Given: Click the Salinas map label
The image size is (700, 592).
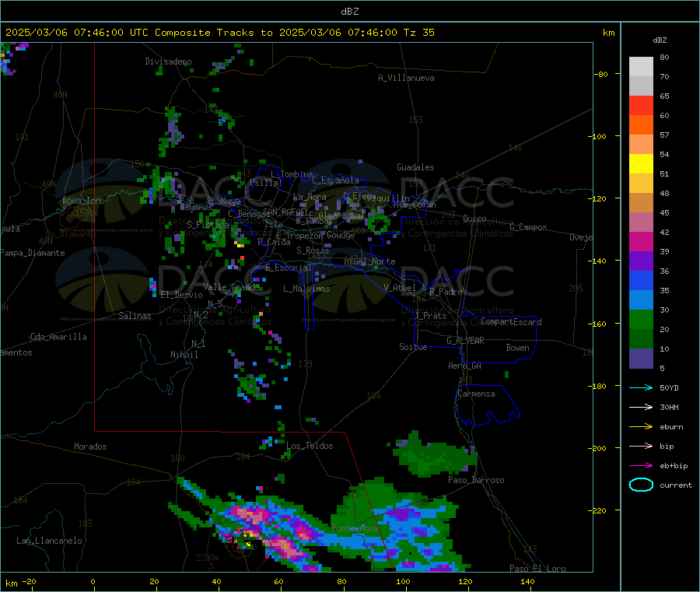Looking at the screenshot, I should click(x=135, y=316).
